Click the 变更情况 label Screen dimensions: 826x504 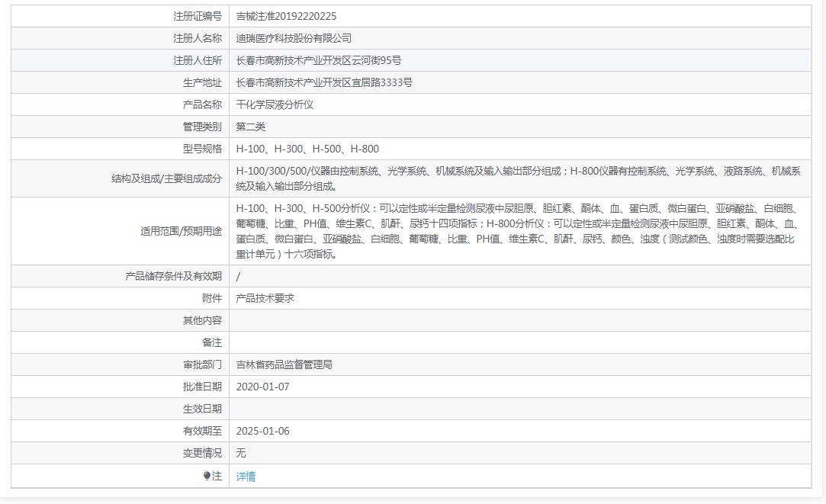(x=202, y=454)
